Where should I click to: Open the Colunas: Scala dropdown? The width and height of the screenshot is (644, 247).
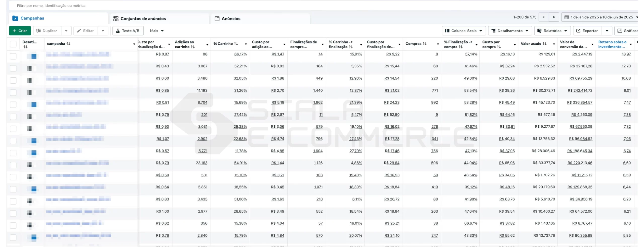(x=463, y=31)
